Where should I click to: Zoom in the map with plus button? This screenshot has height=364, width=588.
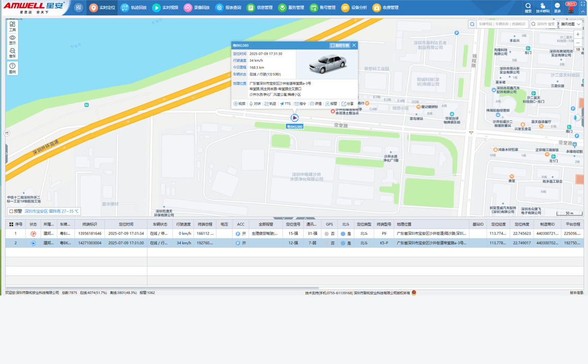(578, 35)
